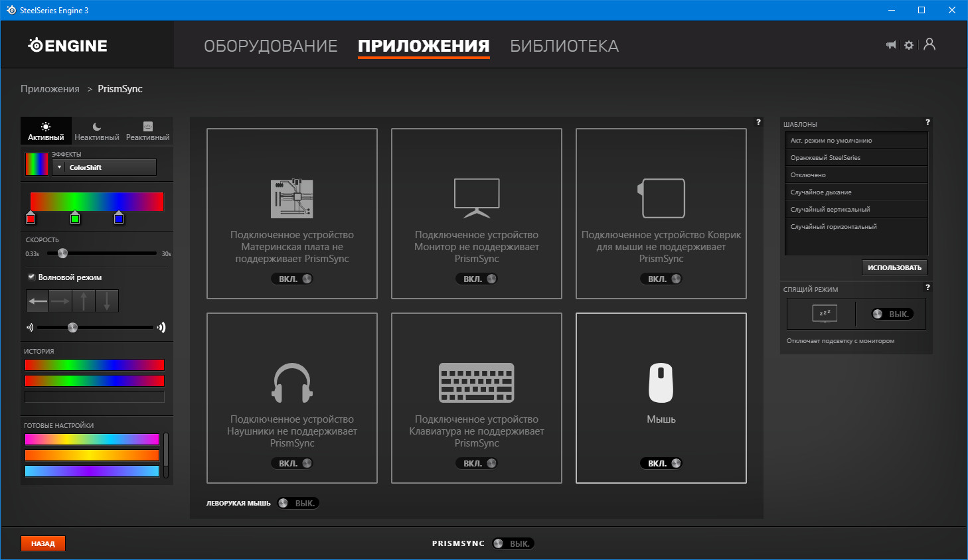Select the blue gradient color stop
Viewport: 968px width, 560px height.
click(119, 218)
